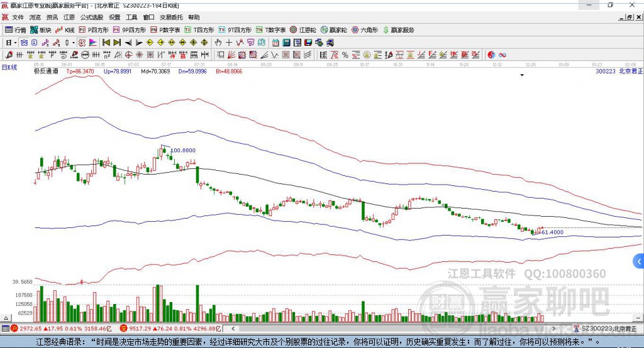644x348 pixels.
Task: Click the horizontal scrollbar left arrow
Action: click(x=233, y=329)
